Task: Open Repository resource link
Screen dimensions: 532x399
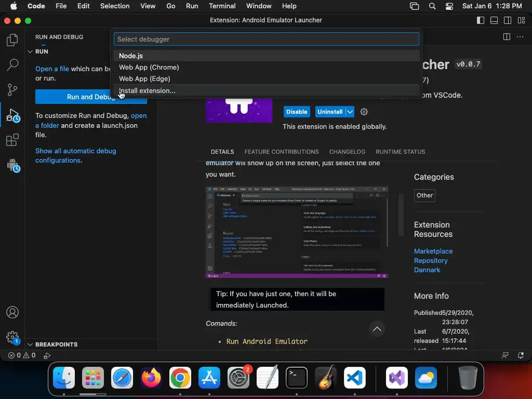Action: [431, 261]
